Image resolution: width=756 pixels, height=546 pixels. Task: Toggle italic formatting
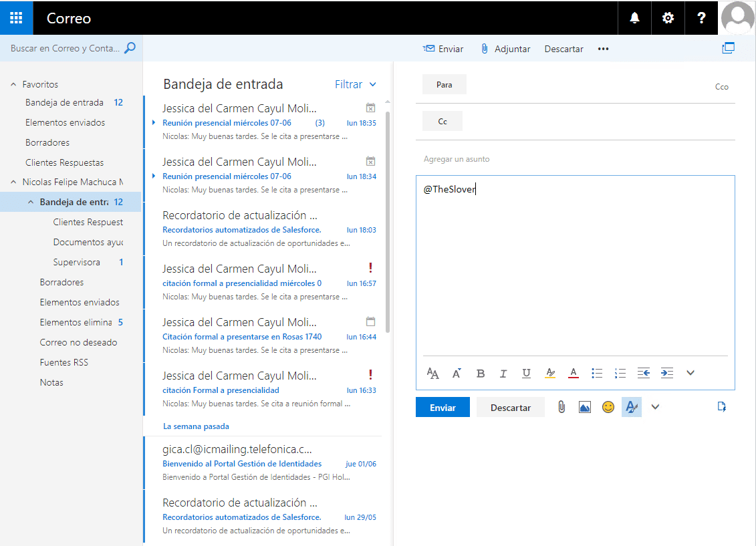[503, 374]
